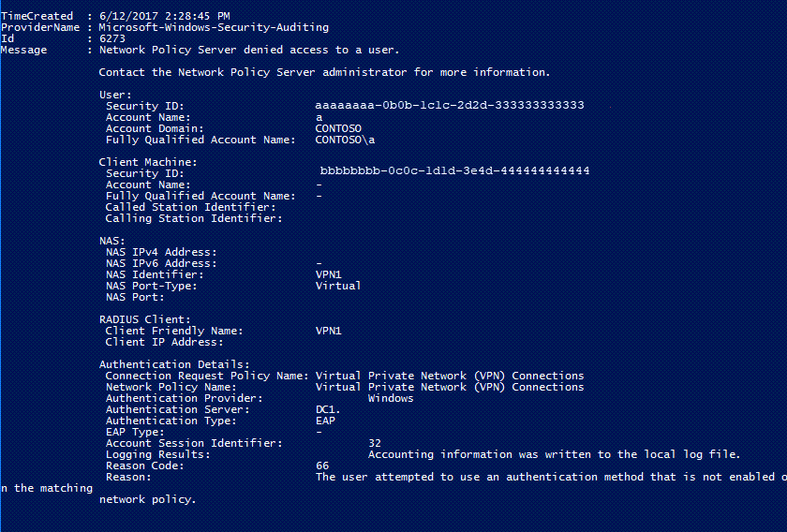Click the TimeCreated value 6/12/2017 2:28:45 PM
Image resolution: width=787 pixels, height=532 pixels.
(x=165, y=16)
